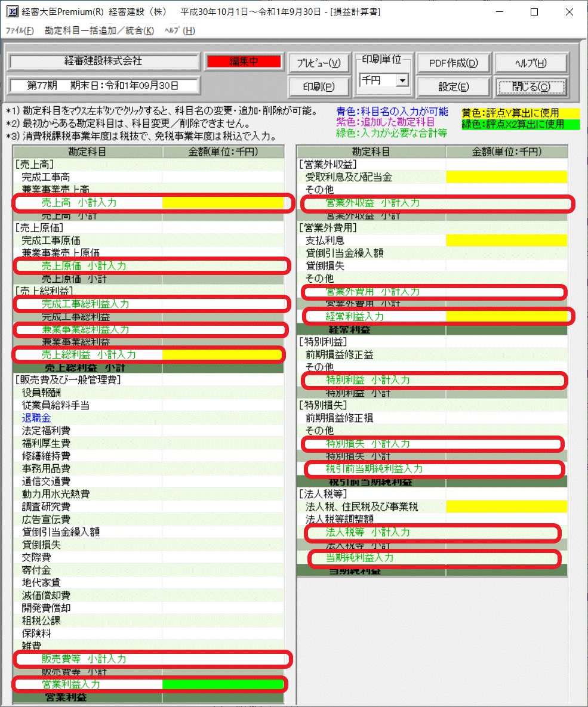Click the 寄付金 account row

pyautogui.click(x=149, y=570)
